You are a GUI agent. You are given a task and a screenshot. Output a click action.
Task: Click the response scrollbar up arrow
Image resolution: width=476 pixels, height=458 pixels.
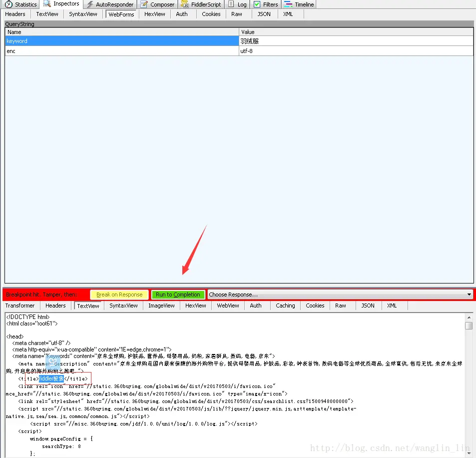coord(469,317)
